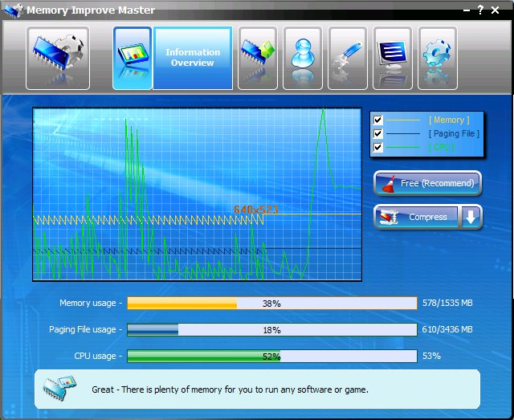Viewport: 514px width, 420px height.
Task: Click the Free (Recommend) button
Action: 427,183
